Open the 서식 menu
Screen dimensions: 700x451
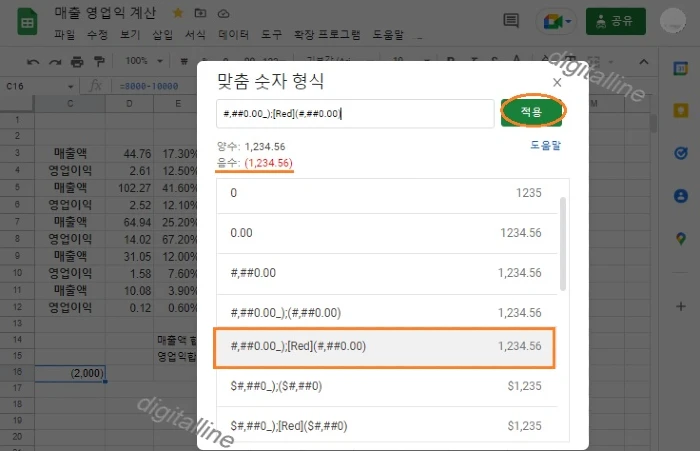coord(195,34)
